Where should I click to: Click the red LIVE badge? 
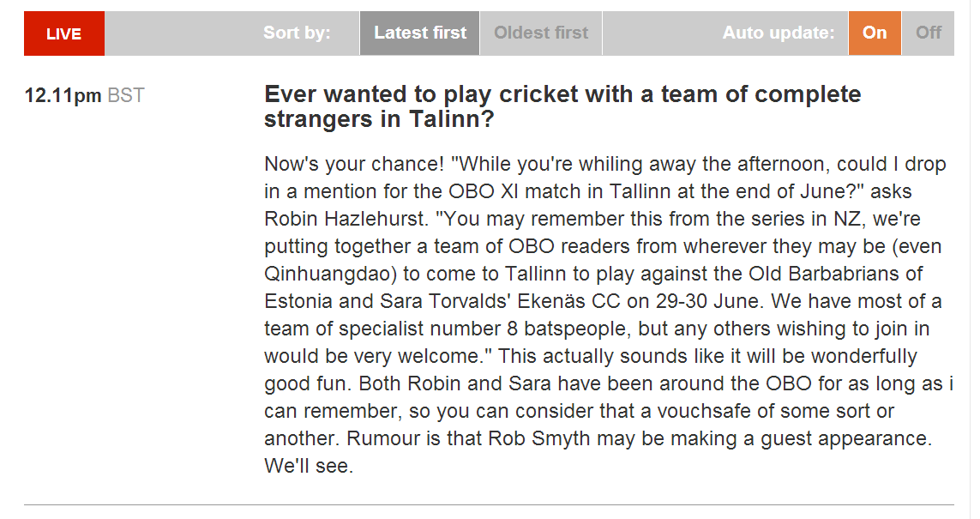(64, 33)
